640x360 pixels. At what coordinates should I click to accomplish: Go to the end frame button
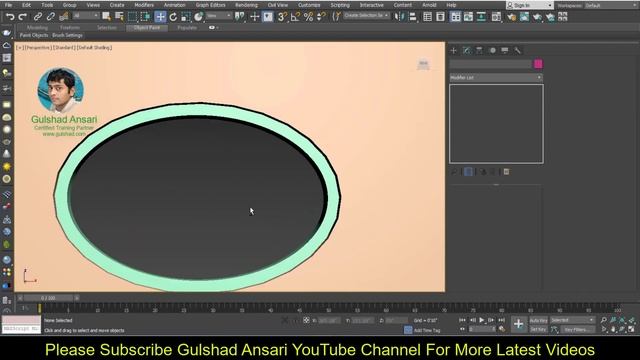(502, 320)
